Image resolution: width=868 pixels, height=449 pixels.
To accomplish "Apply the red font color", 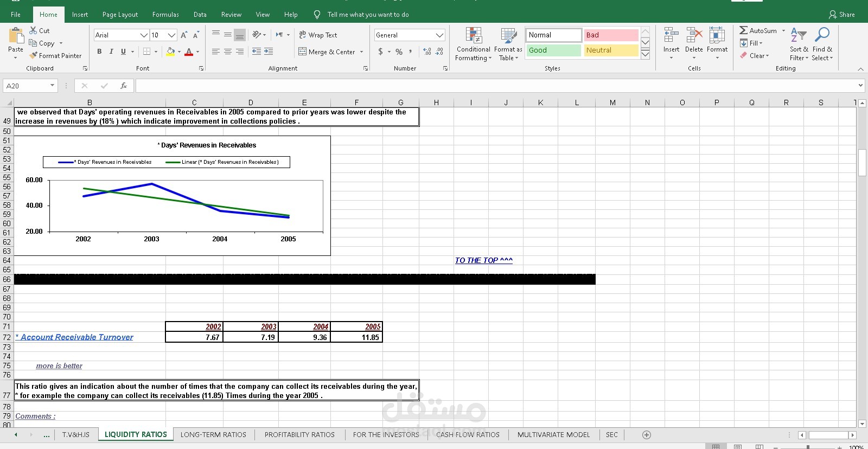I will point(189,52).
